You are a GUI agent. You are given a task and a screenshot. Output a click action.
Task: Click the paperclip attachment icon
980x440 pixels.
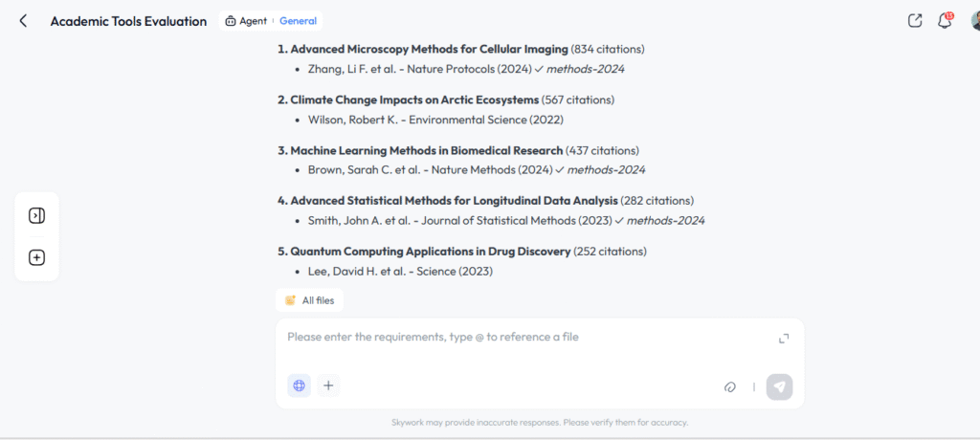[730, 386]
